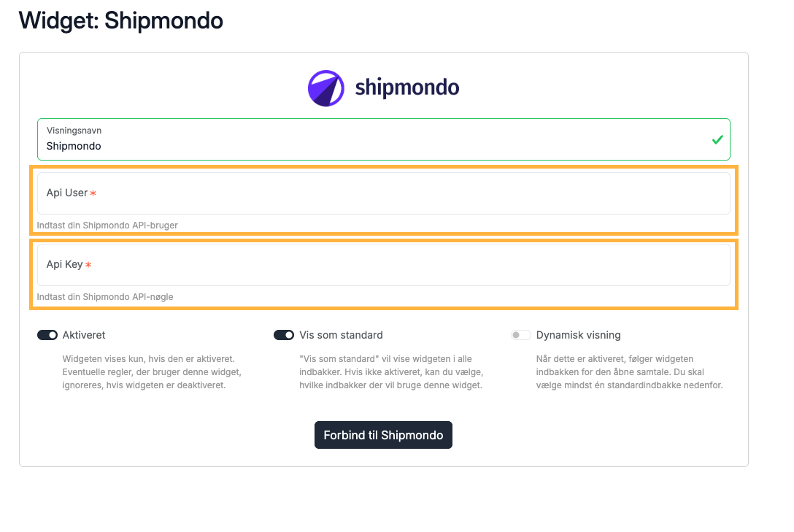The image size is (794, 532).
Task: Click the red asterisk beside Api User
Action: 93,193
